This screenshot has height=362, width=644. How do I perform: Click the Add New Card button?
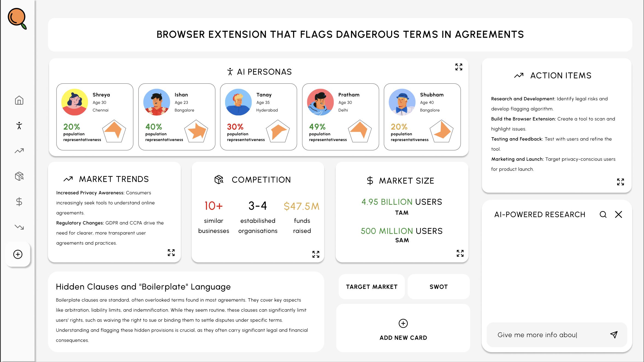(x=403, y=329)
